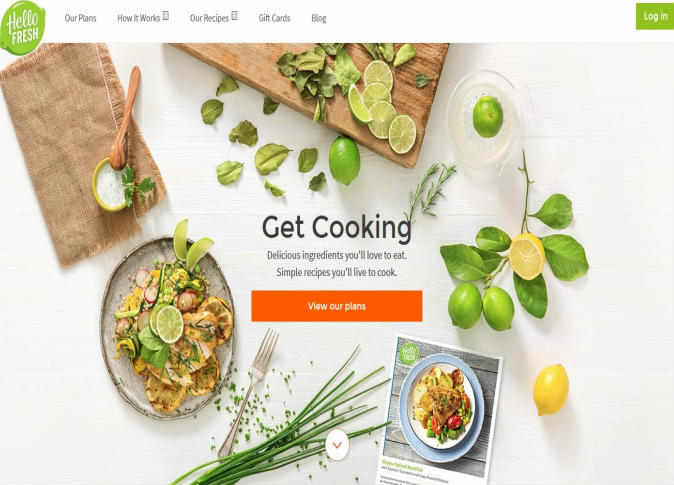Expand the dropdown icon beside How It Works
Screen dimensions: 674x485
pyautogui.click(x=166, y=16)
